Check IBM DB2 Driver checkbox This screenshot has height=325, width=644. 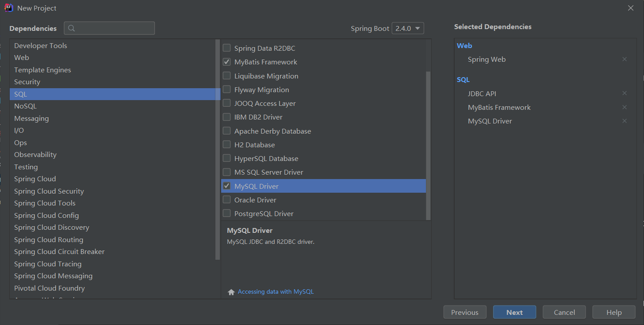226,117
